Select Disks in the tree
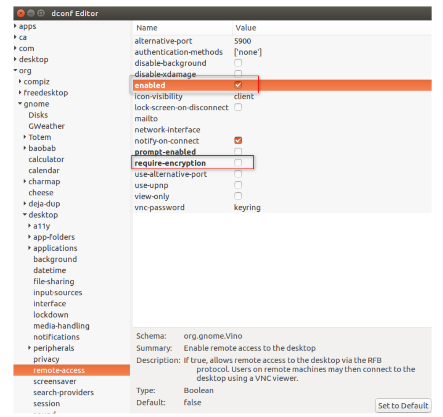The width and height of the screenshot is (443, 417). point(38,115)
